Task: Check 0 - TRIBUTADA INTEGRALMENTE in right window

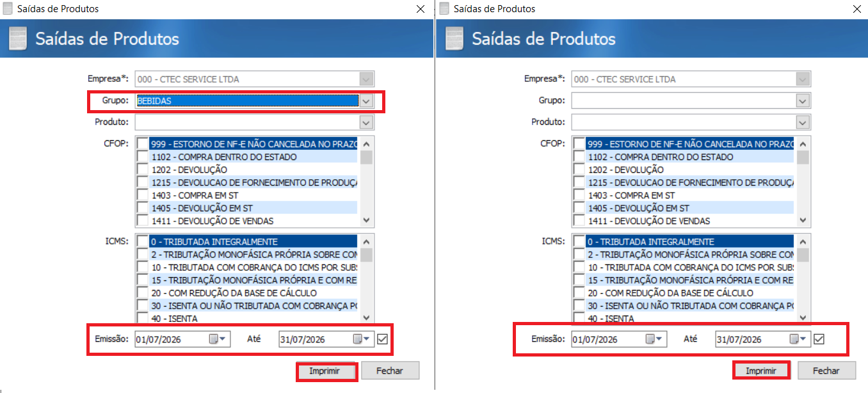Action: (x=579, y=242)
